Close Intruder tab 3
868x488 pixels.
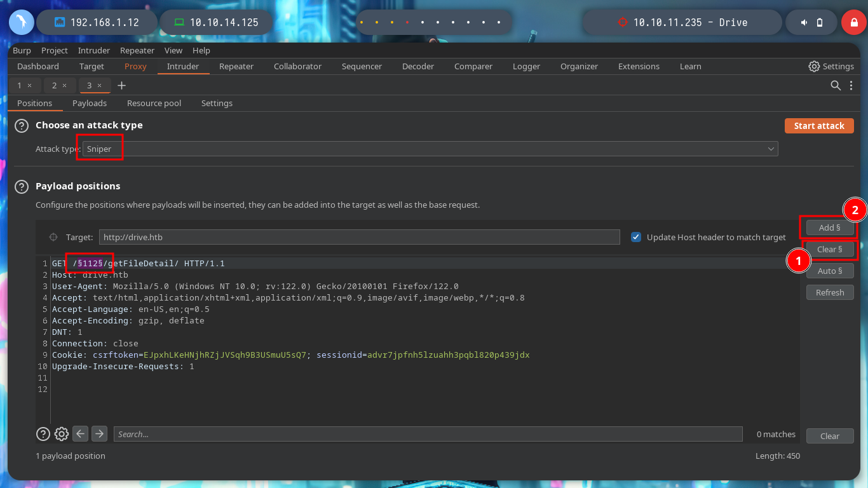click(x=99, y=85)
